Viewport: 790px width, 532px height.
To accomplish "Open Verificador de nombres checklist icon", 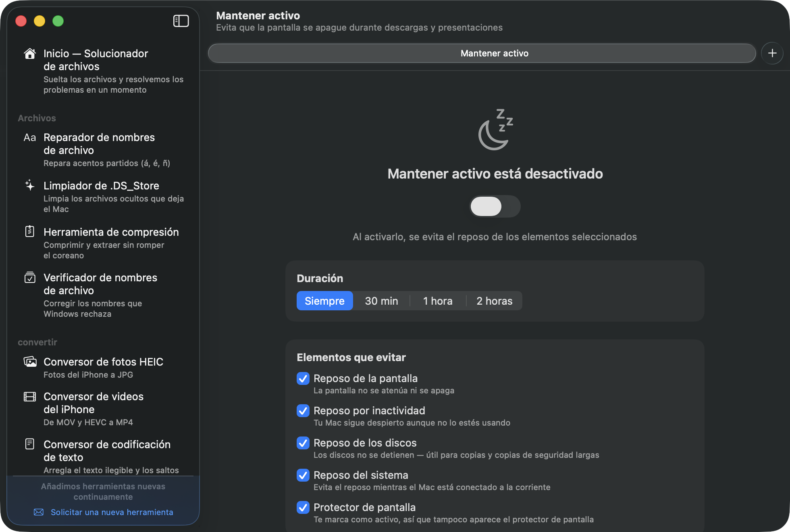I will coord(30,277).
